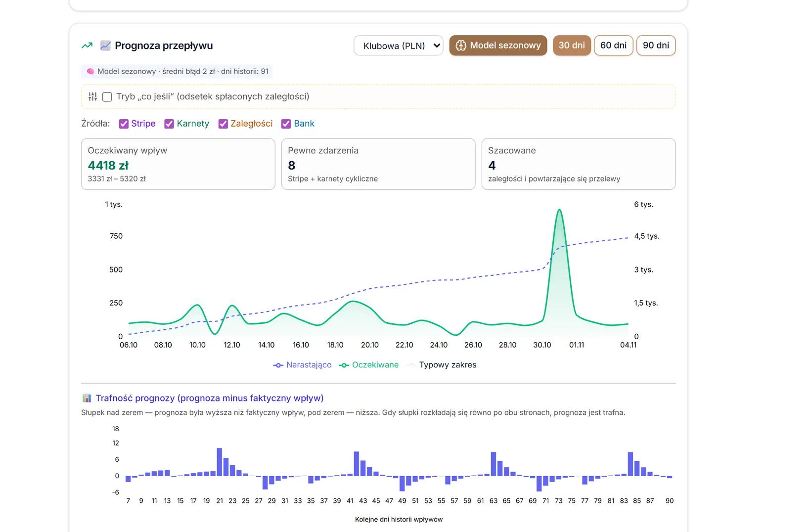Select the 30 dni range tab

point(572,45)
